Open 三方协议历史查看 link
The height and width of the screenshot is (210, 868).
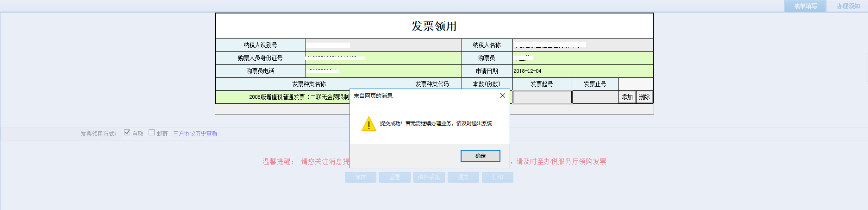click(195, 134)
